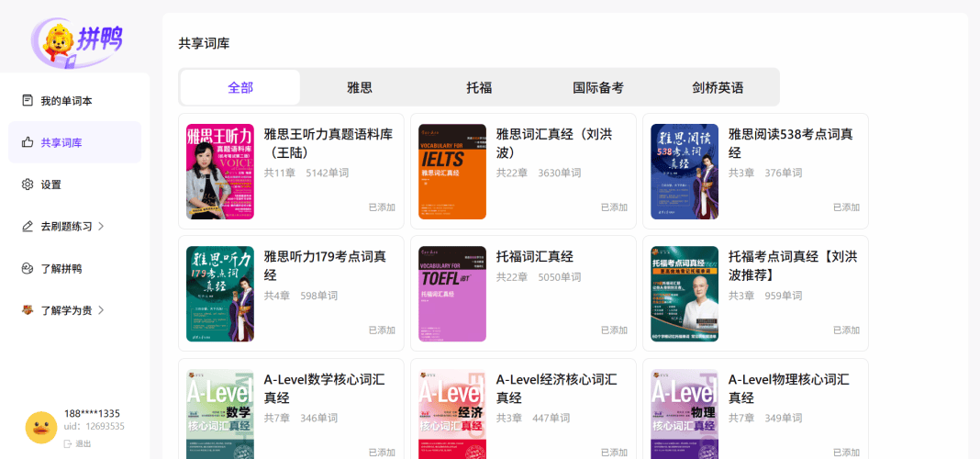This screenshot has width=980, height=459.
Task: Click the 去刷题练习 pencil icon
Action: coord(28,226)
